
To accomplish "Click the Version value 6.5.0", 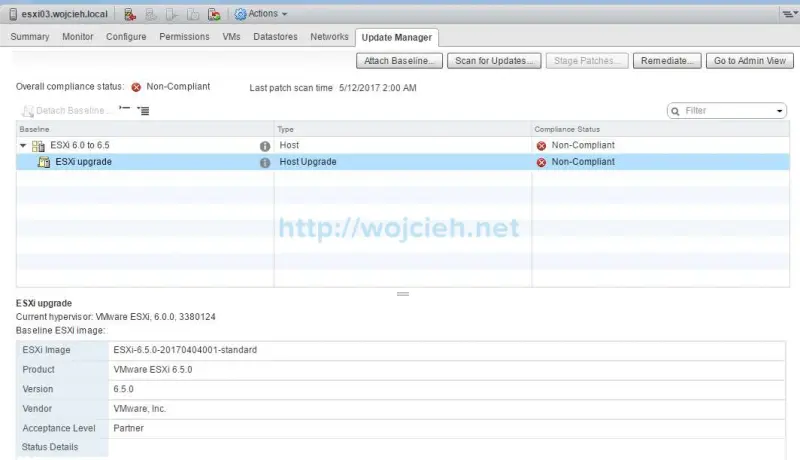I will tap(123, 389).
